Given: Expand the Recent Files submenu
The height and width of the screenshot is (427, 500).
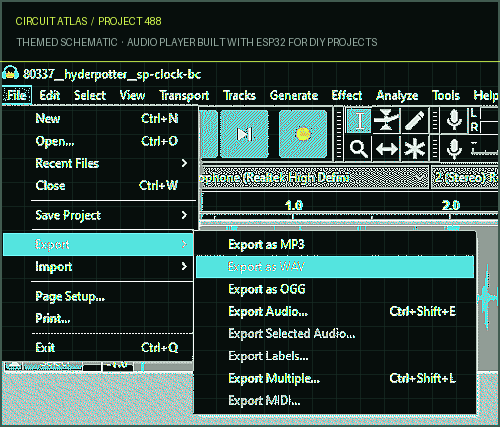Looking at the screenshot, I should coord(111,163).
